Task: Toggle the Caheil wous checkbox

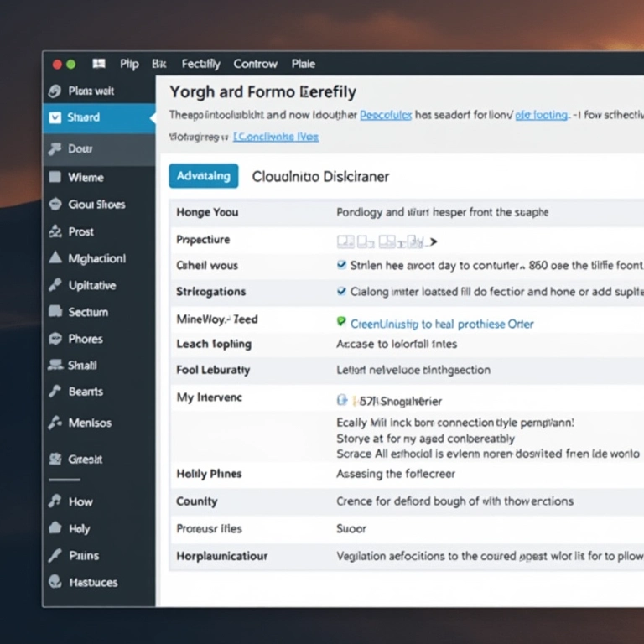Action: tap(341, 264)
